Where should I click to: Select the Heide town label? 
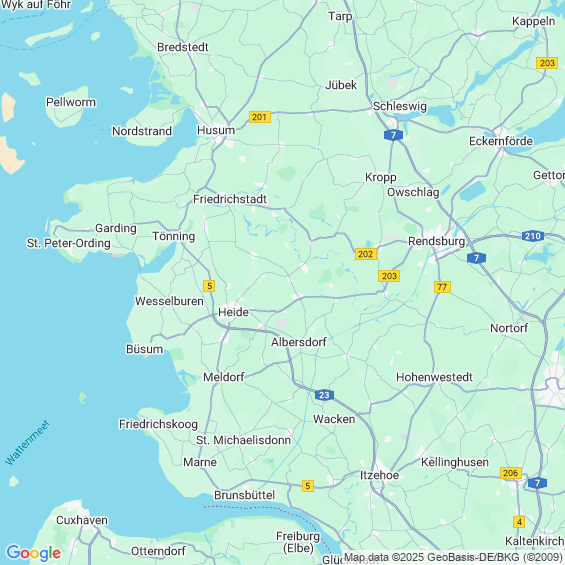click(x=233, y=312)
